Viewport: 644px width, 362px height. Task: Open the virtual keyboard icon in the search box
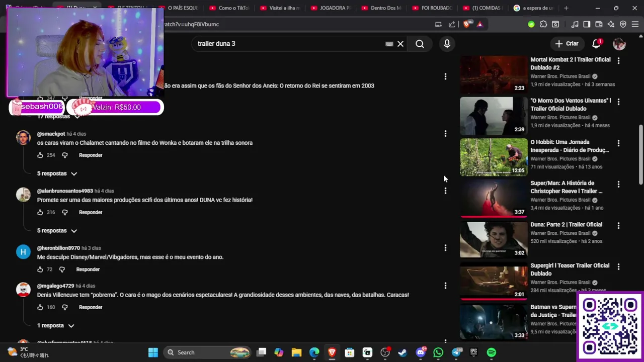pyautogui.click(x=389, y=44)
